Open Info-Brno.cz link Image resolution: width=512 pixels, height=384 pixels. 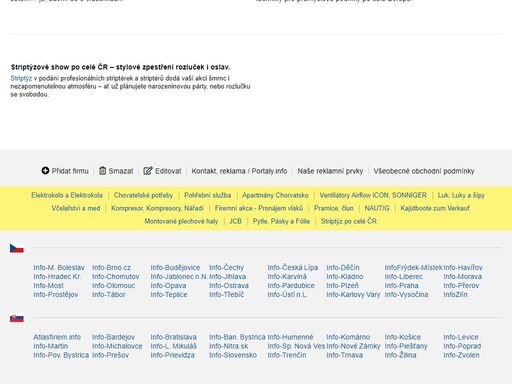click(x=111, y=268)
